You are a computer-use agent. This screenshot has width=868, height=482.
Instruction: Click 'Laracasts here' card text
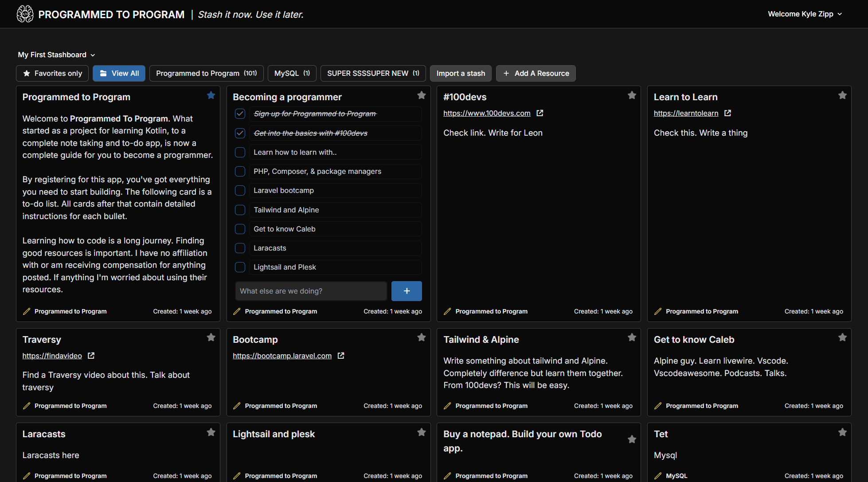(51, 455)
